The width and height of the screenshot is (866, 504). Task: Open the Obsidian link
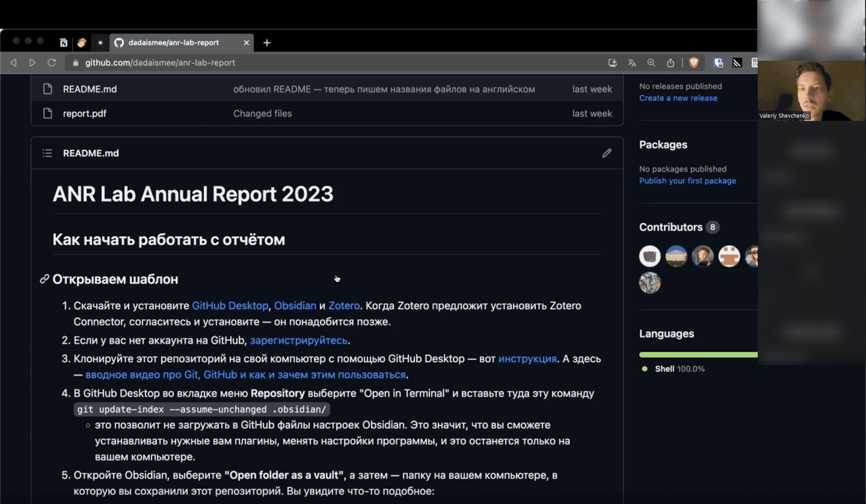click(x=295, y=306)
